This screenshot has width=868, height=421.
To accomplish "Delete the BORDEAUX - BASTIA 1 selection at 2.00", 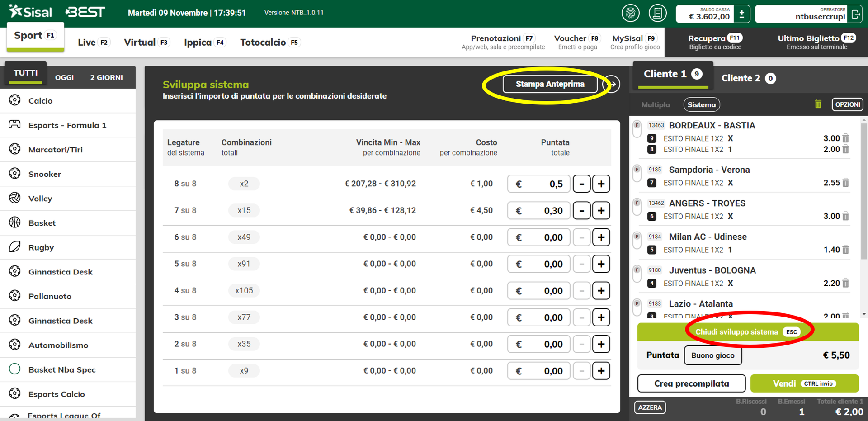I will [846, 149].
